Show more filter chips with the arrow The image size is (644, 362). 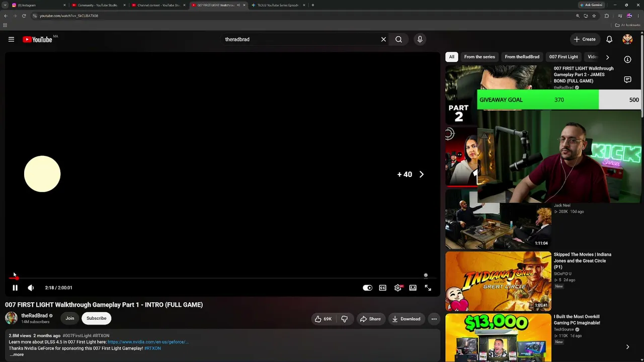607,57
